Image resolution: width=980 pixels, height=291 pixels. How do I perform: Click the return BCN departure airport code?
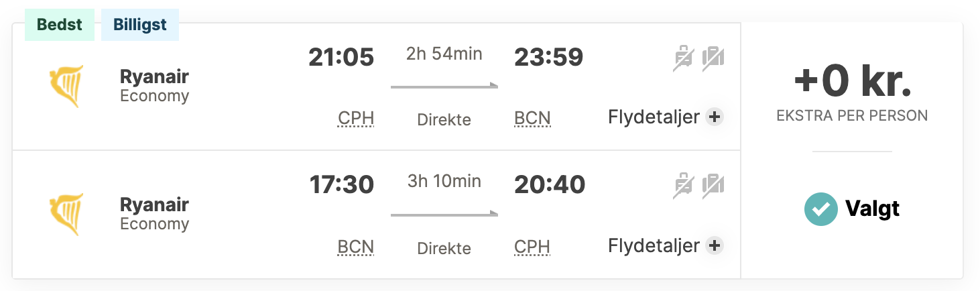tap(356, 247)
